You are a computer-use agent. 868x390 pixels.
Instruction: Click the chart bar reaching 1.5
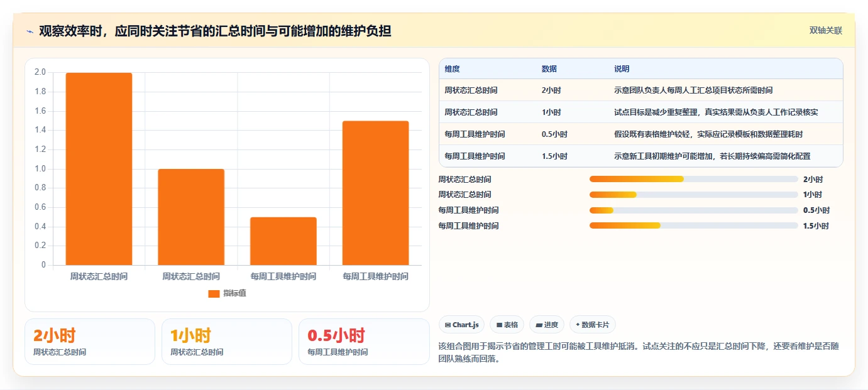pyautogui.click(x=375, y=193)
